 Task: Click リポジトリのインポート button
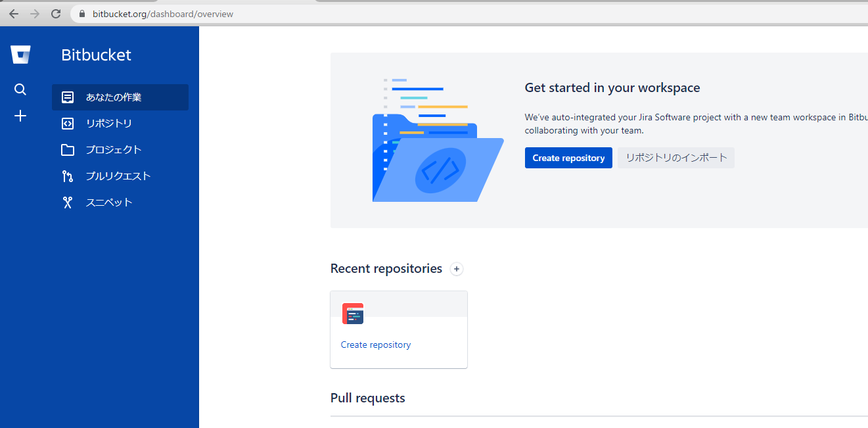tap(675, 158)
